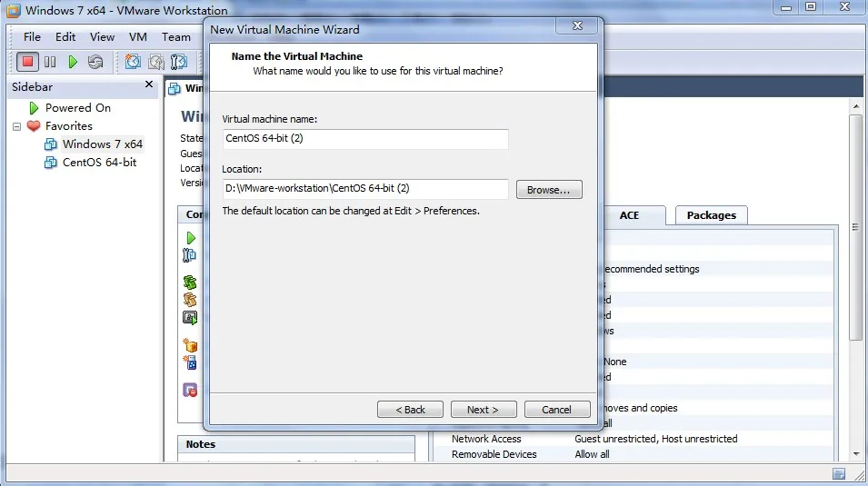The width and height of the screenshot is (868, 486).
Task: Click the < Back button
Action: (410, 410)
